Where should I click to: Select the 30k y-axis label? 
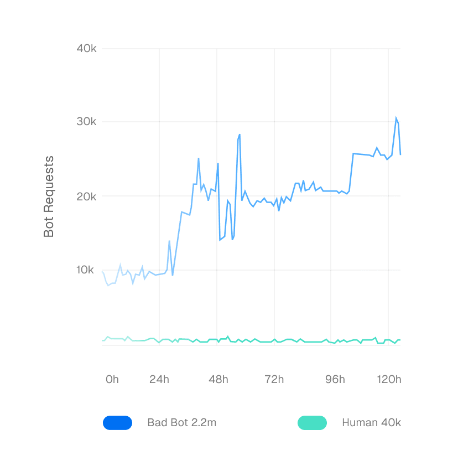point(87,122)
